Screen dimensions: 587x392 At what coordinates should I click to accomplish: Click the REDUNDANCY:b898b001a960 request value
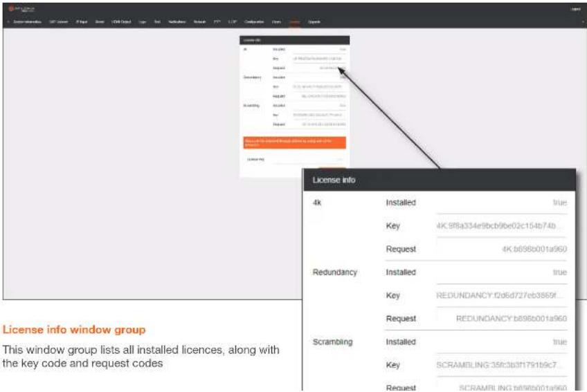[512, 319]
